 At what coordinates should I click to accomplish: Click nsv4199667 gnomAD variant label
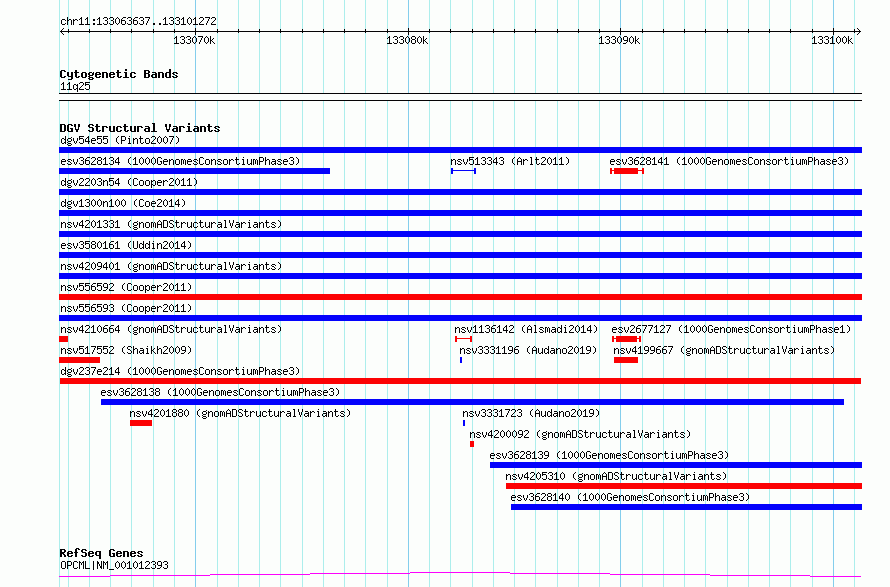pos(724,350)
